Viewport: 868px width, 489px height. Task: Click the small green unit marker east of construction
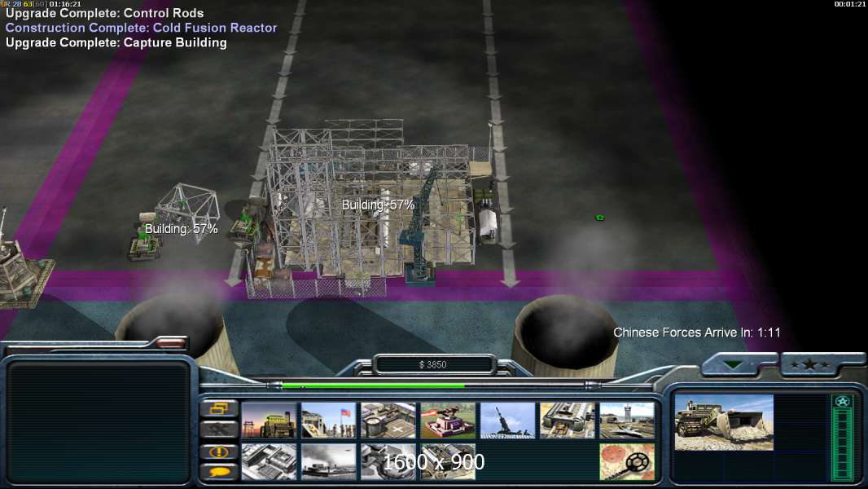599,218
